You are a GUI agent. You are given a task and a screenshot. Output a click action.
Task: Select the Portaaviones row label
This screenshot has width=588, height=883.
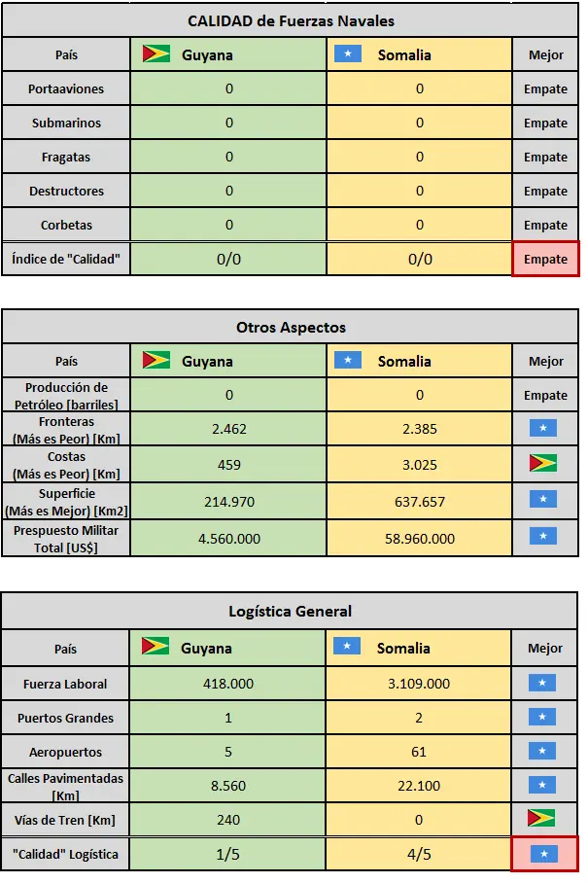click(66, 89)
